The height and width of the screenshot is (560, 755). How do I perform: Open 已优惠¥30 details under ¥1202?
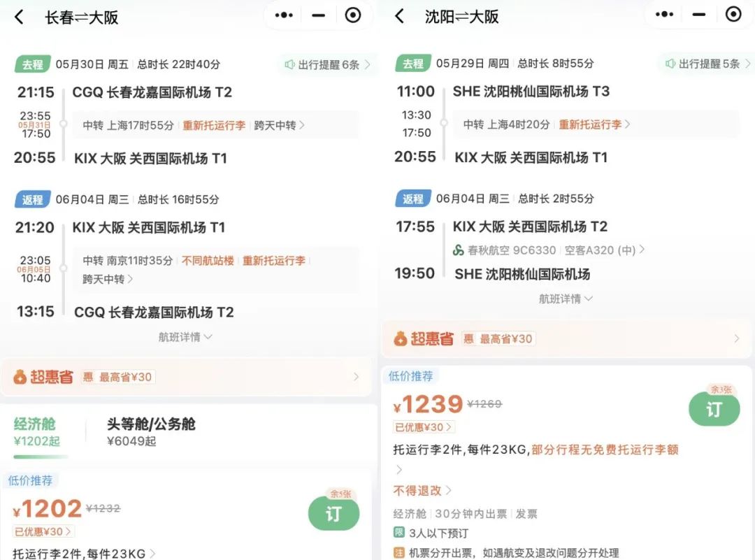(x=43, y=531)
